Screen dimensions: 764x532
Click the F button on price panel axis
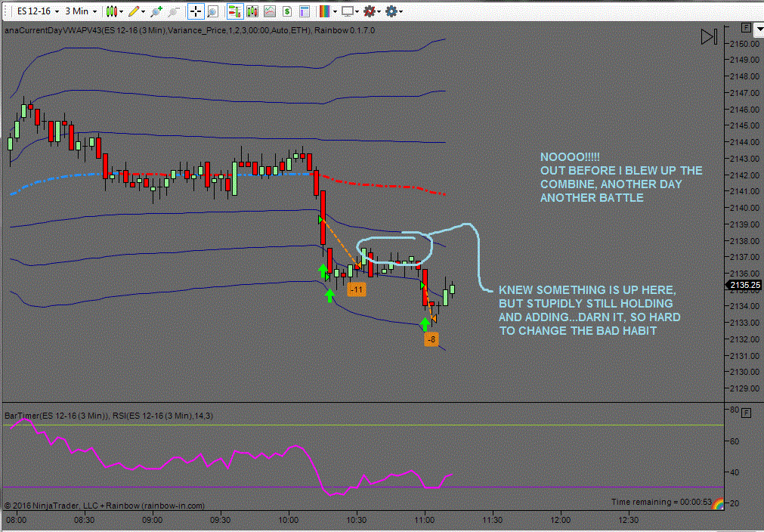tap(745, 28)
